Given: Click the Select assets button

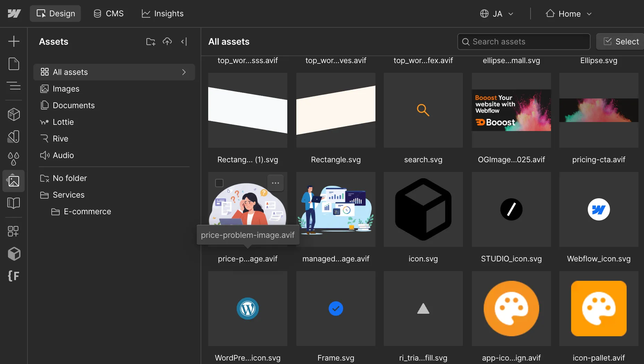Looking at the screenshot, I should coord(621,42).
